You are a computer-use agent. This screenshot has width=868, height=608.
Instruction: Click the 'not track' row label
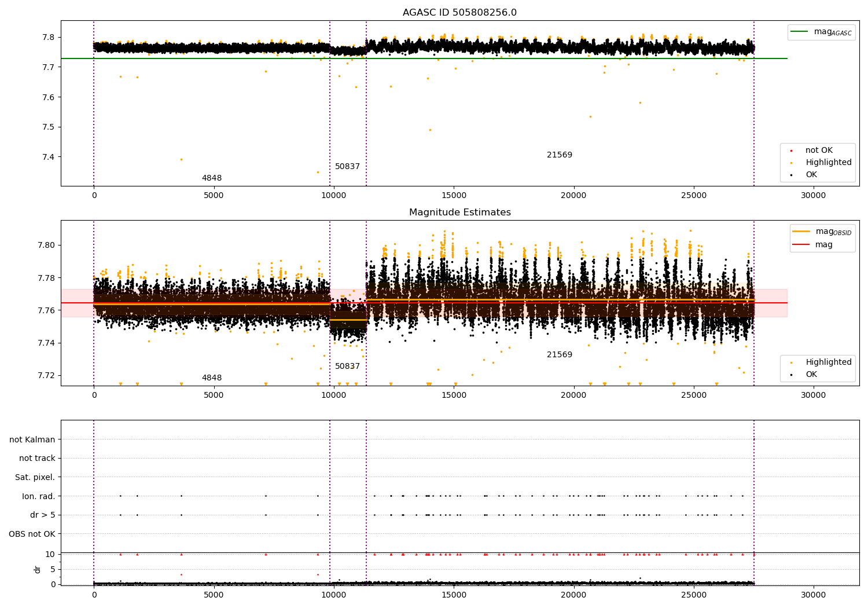[37, 459]
